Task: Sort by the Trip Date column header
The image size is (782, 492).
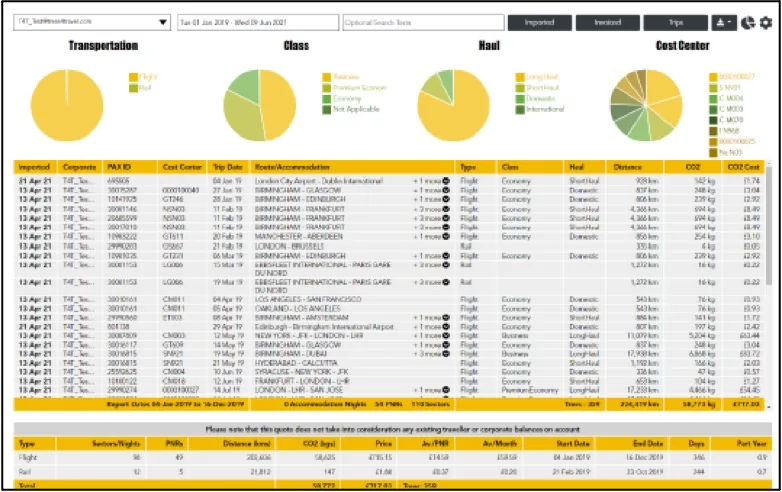Action: (x=228, y=167)
